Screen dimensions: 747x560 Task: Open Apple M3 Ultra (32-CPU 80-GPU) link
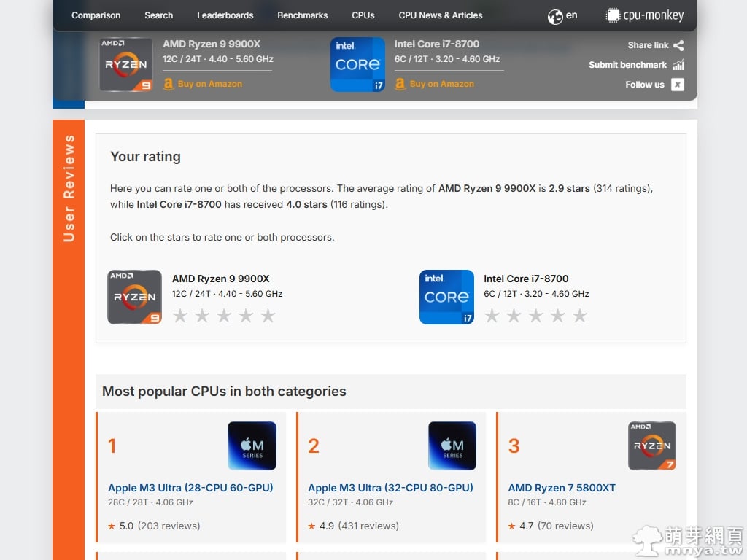click(x=390, y=488)
